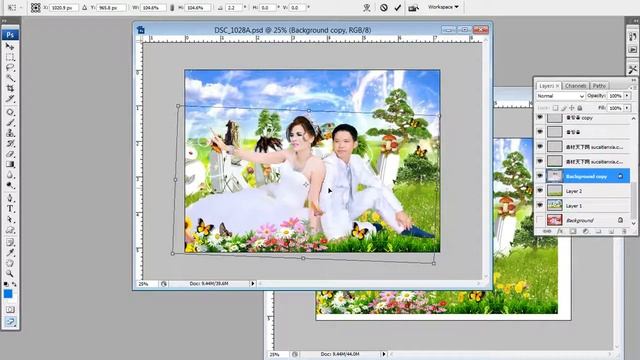Image resolution: width=640 pixels, height=360 pixels.
Task: Click the reference point locator grid
Action: (x=36, y=7)
